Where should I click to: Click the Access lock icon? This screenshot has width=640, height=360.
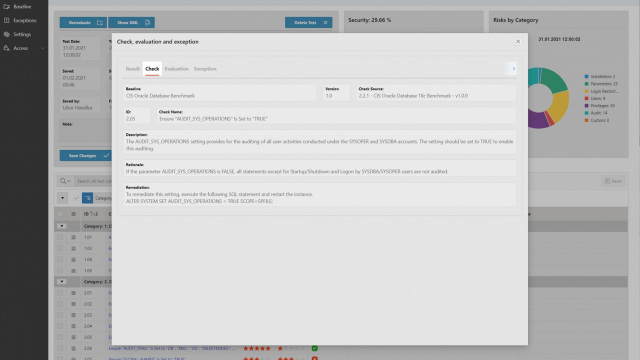tap(7, 48)
